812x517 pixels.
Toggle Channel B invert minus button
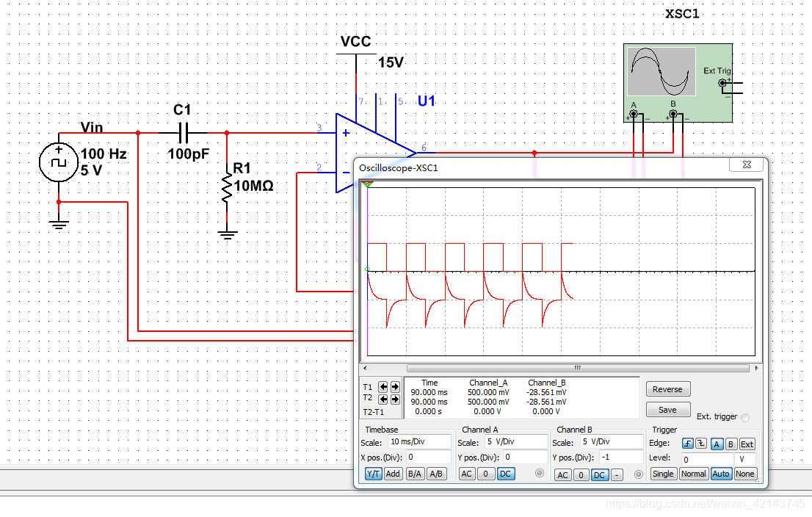617,475
